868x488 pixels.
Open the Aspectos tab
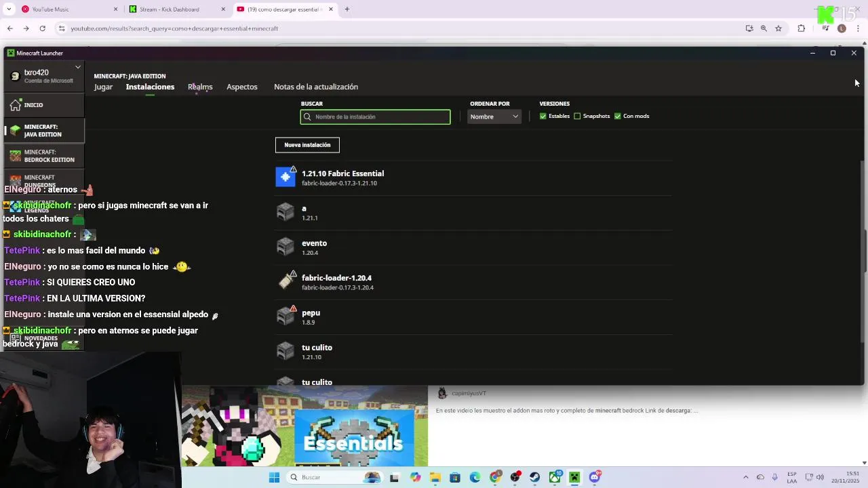click(x=242, y=87)
